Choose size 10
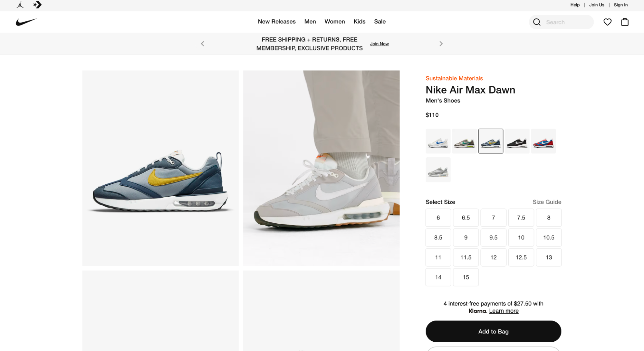The image size is (644, 351). pyautogui.click(x=521, y=238)
